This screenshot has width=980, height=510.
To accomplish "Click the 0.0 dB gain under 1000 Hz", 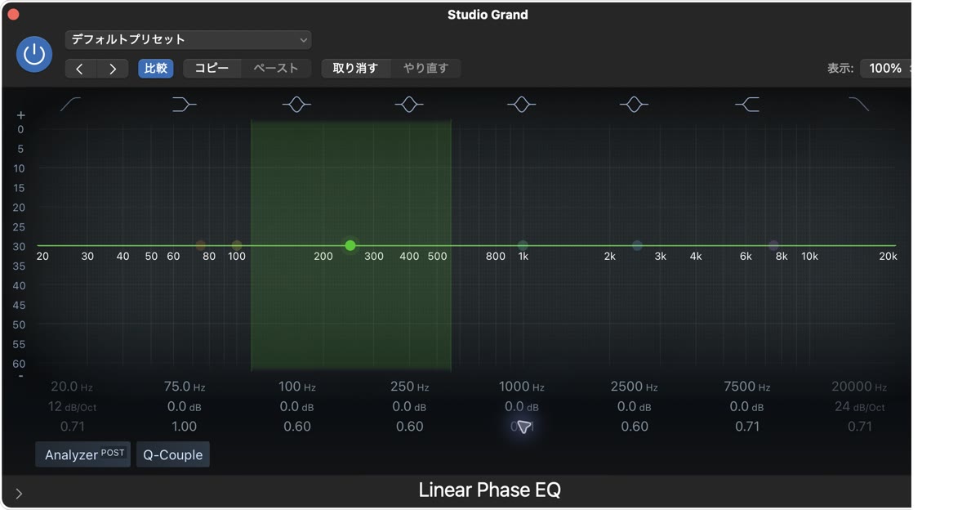I will click(x=521, y=406).
